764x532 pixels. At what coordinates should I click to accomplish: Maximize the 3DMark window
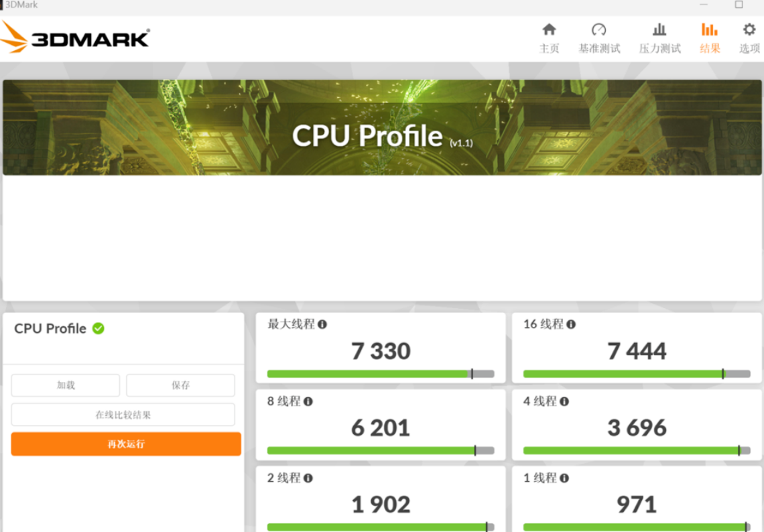[x=739, y=5]
